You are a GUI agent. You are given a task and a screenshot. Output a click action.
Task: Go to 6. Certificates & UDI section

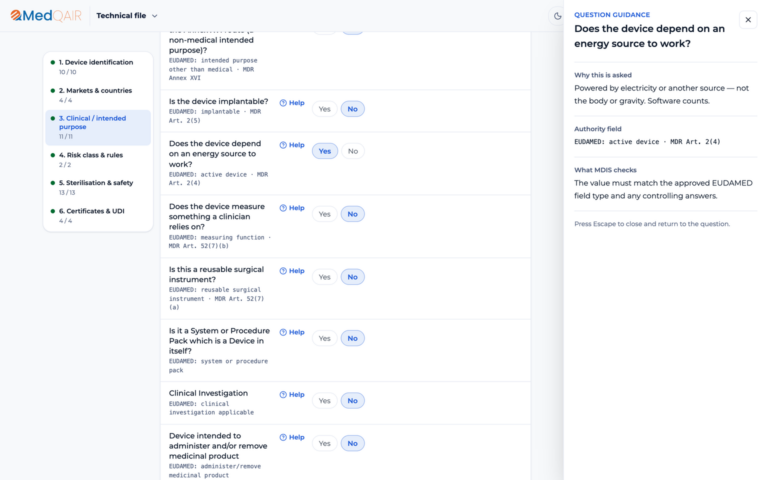[x=98, y=216]
